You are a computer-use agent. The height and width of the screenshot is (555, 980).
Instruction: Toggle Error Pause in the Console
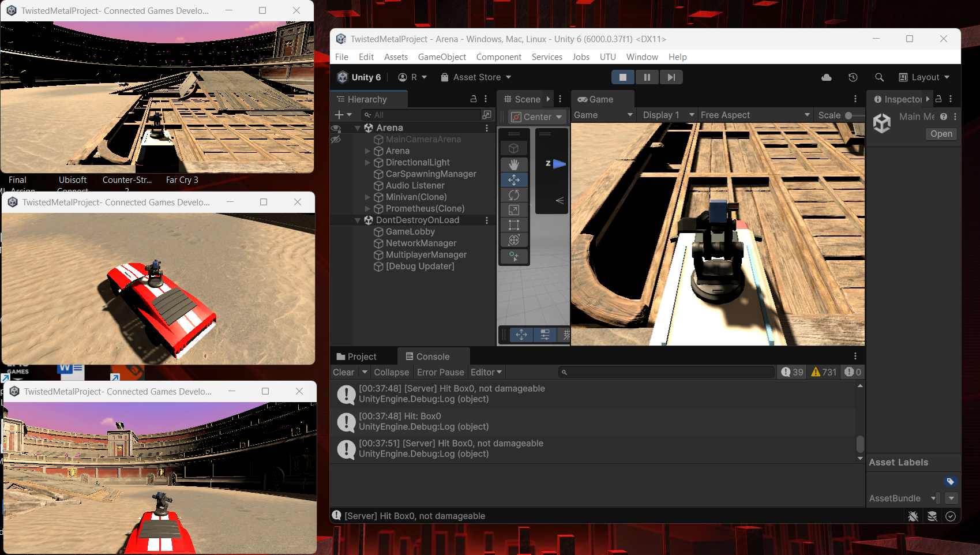pos(441,373)
